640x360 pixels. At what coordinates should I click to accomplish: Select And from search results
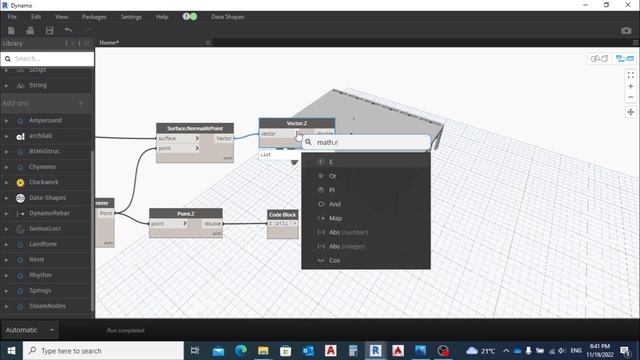pyautogui.click(x=366, y=204)
